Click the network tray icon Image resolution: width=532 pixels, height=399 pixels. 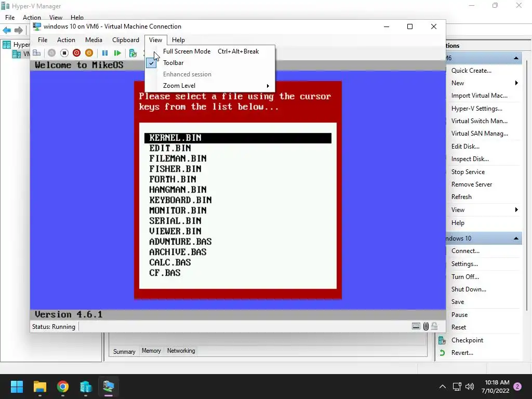[x=457, y=387]
